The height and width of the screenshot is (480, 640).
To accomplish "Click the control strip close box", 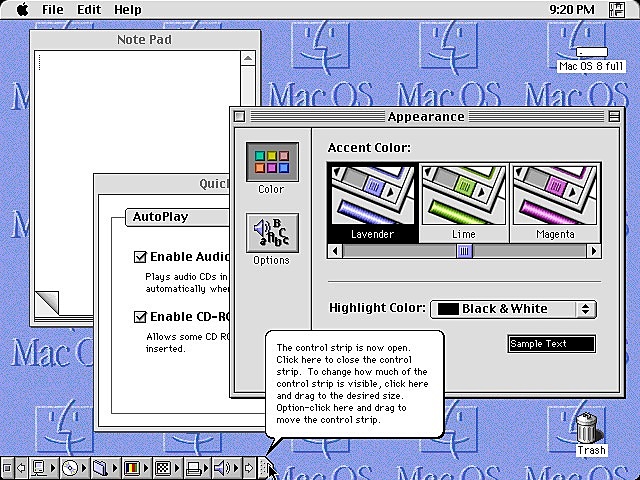I will coord(7,467).
